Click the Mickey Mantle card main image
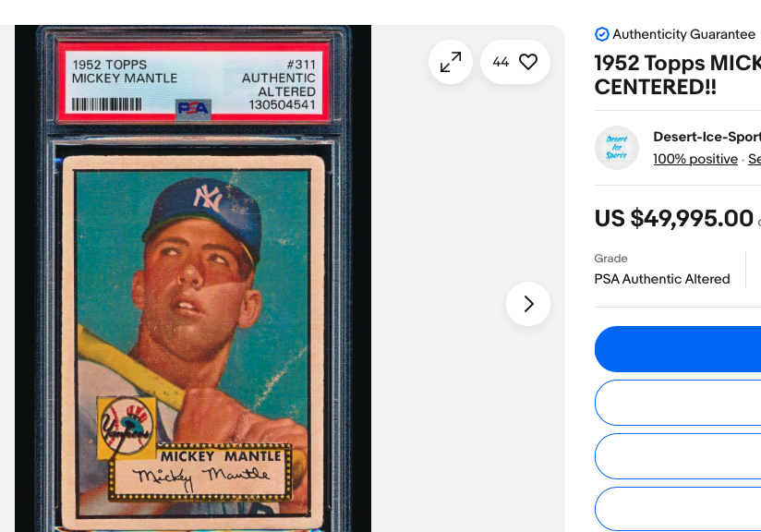761x532 pixels. (193, 279)
